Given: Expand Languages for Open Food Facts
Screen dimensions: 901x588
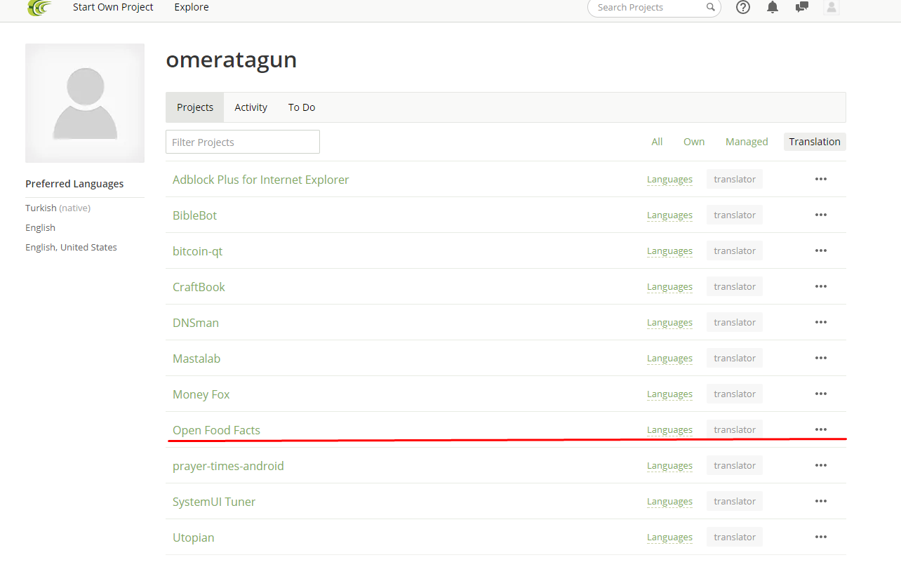Looking at the screenshot, I should 669,430.
